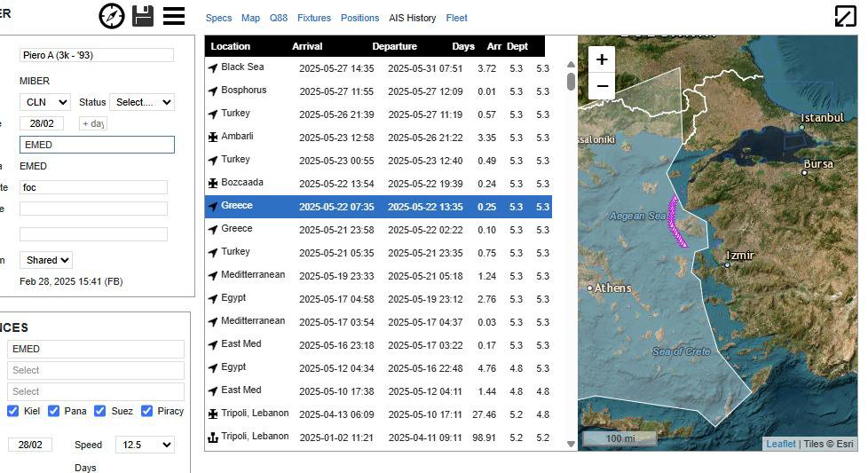
Task: Toggle the Kiel checkbox
Action: tap(13, 411)
